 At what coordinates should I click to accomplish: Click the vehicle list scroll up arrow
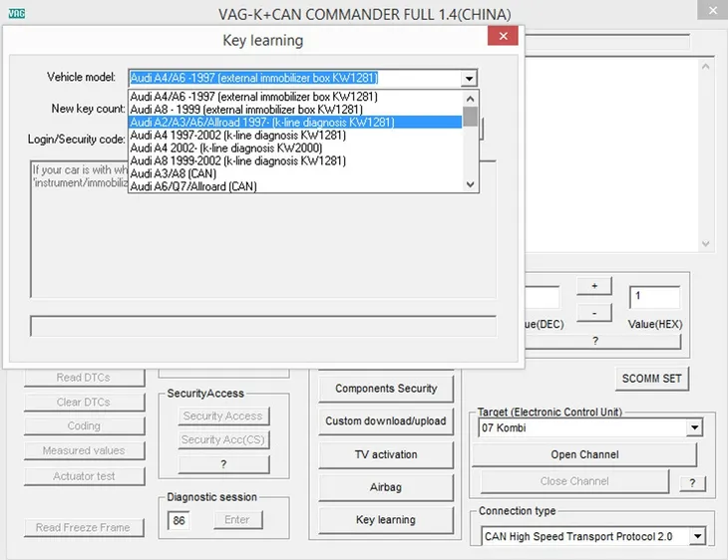point(471,99)
